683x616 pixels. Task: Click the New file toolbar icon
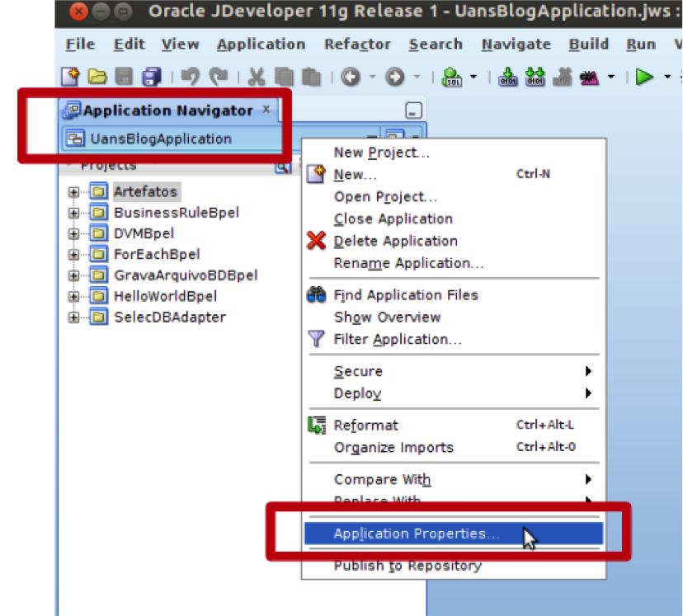tap(70, 77)
